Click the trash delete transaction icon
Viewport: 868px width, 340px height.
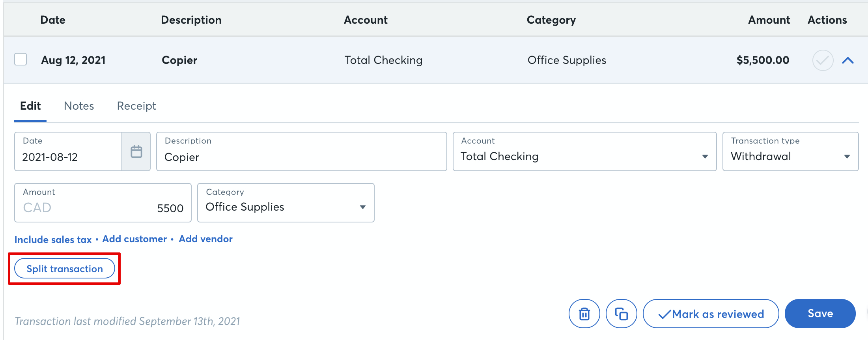[584, 314]
